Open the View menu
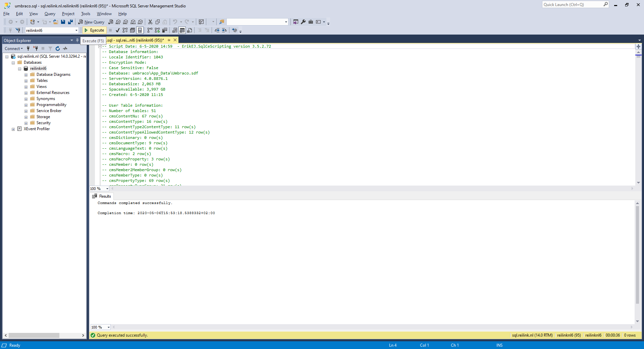Screen dimensions: 644x349 pyautogui.click(x=34, y=14)
